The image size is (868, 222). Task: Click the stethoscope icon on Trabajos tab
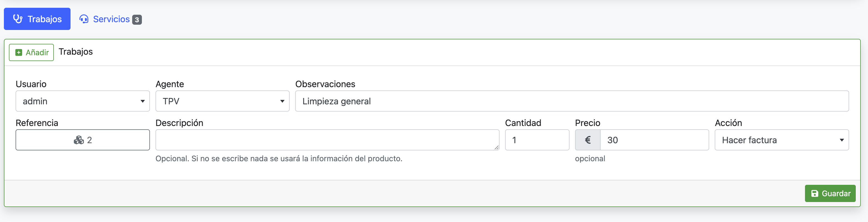[x=17, y=19]
